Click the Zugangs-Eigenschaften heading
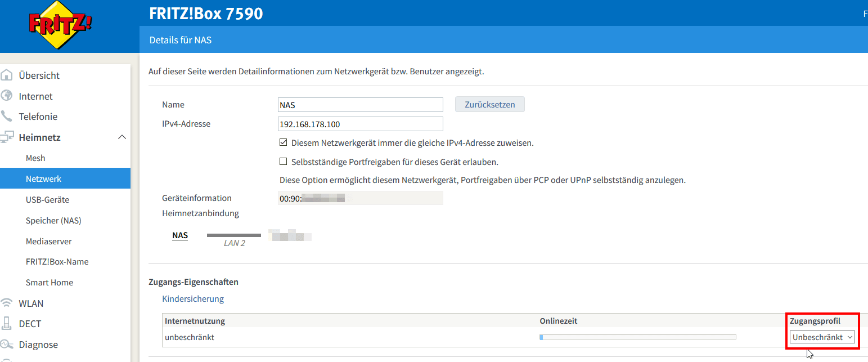Screen dimensions: 868x362 (194, 281)
